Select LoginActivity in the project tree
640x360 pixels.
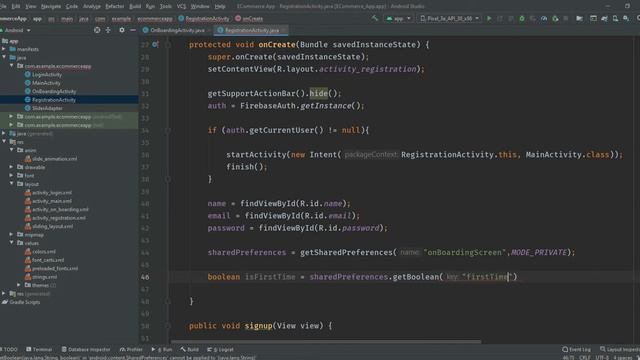pos(47,74)
